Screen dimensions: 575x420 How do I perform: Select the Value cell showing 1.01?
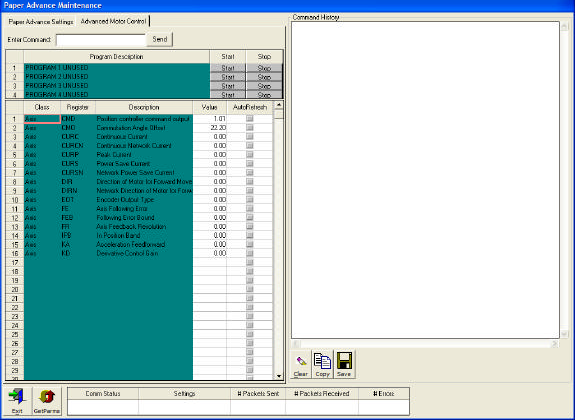coord(210,119)
